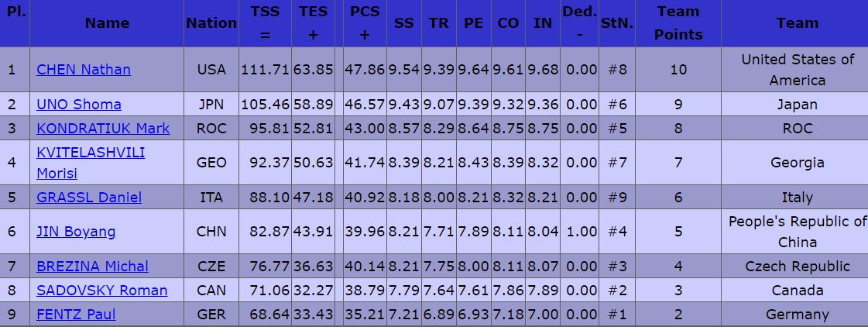Click the Czech Republic team cell
The image size is (868, 327).
click(x=798, y=267)
